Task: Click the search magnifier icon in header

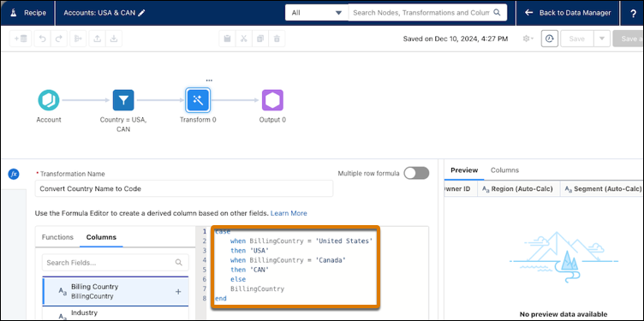Action: pyautogui.click(x=497, y=12)
